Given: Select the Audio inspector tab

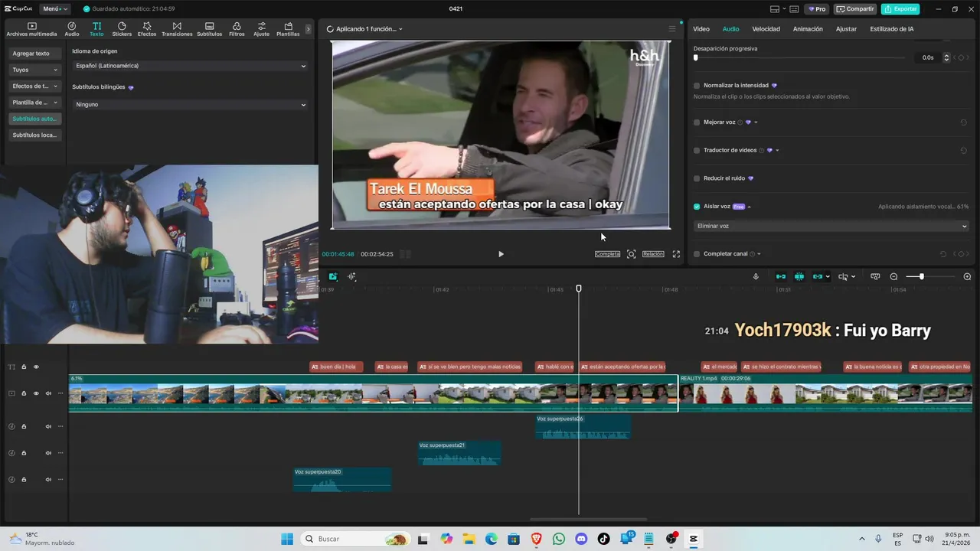Looking at the screenshot, I should point(730,29).
